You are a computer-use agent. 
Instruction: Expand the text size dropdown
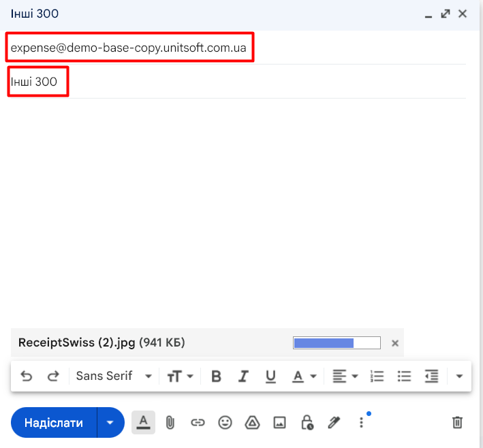click(180, 376)
